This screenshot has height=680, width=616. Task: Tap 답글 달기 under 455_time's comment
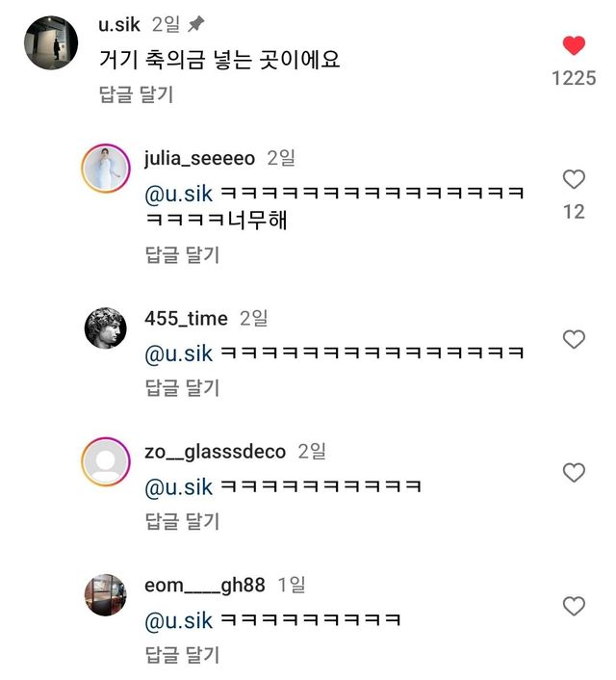point(182,387)
